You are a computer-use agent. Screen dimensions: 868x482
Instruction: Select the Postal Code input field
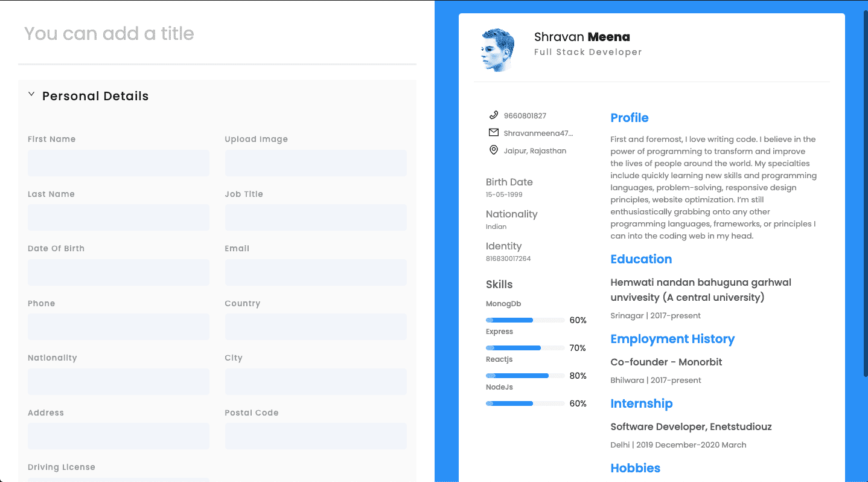[316, 436]
